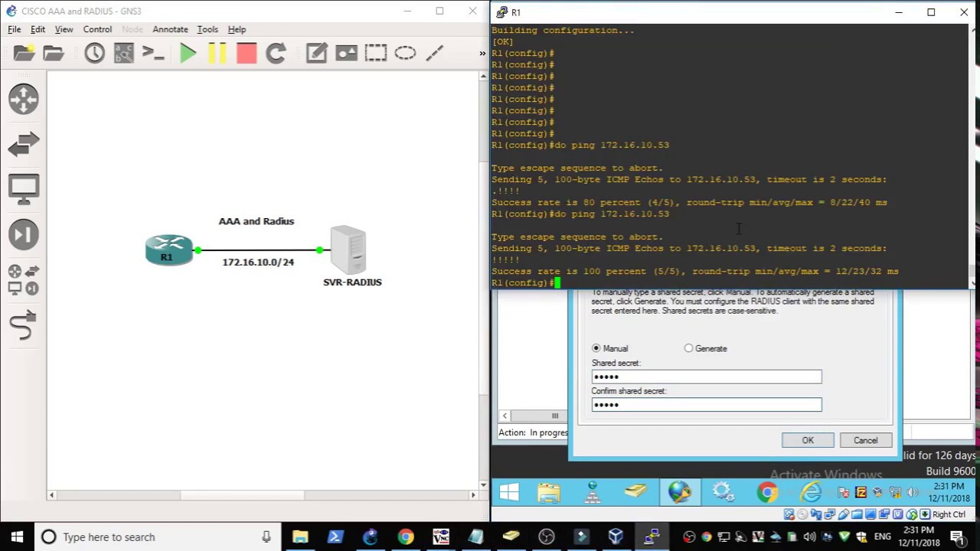
Task: Select the Insert a picture tool
Action: pos(346,53)
